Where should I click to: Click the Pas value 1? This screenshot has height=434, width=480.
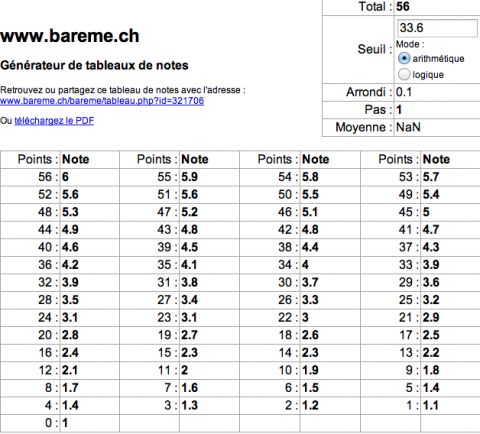click(x=399, y=110)
